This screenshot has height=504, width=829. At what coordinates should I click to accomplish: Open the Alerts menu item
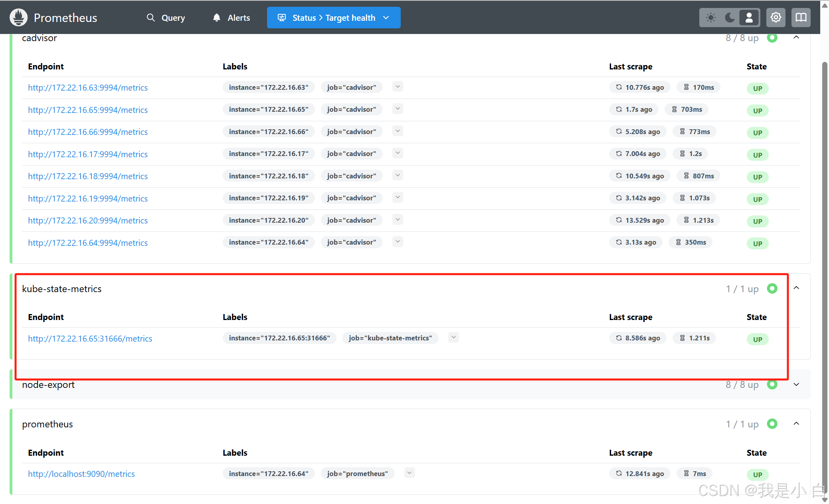[x=238, y=18]
